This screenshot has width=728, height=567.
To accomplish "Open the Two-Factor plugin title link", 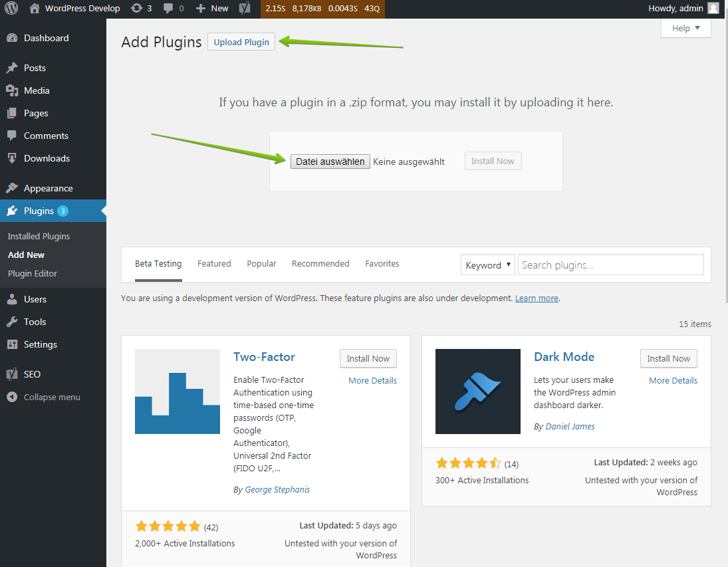I will tap(264, 357).
